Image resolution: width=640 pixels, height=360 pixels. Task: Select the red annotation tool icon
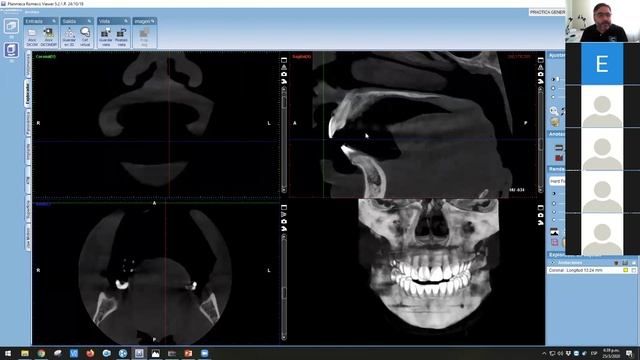click(x=559, y=158)
